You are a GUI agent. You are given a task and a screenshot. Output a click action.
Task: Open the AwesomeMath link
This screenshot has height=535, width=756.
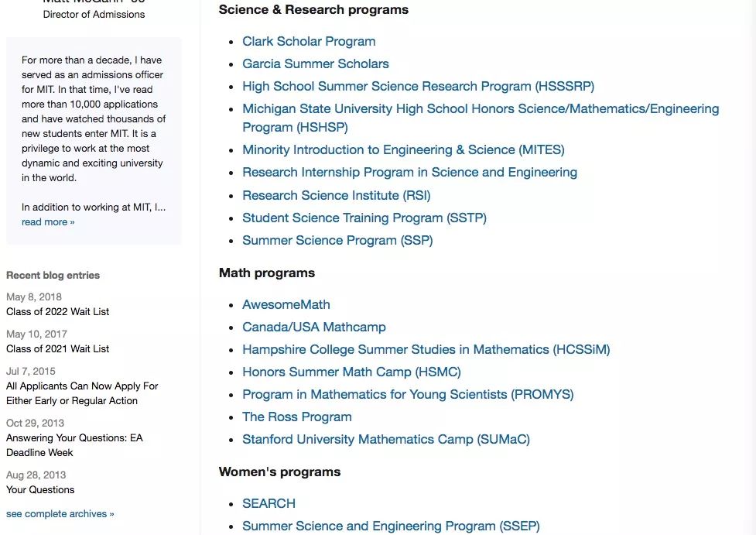(x=286, y=304)
